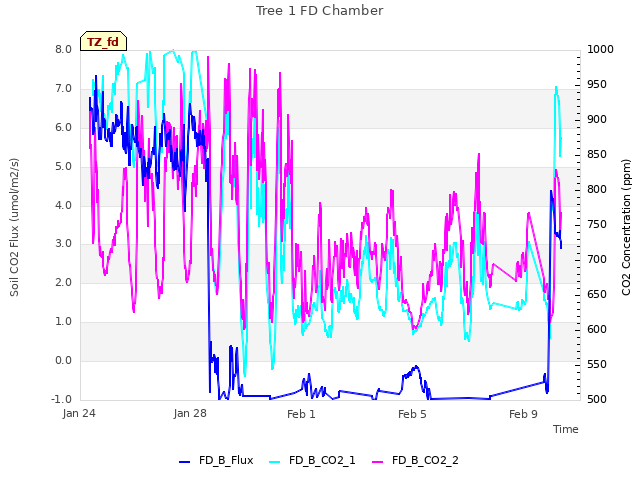Screen dimensions: 640x480
Task: Click the 900 ppm right axis value
Action: (x=597, y=120)
